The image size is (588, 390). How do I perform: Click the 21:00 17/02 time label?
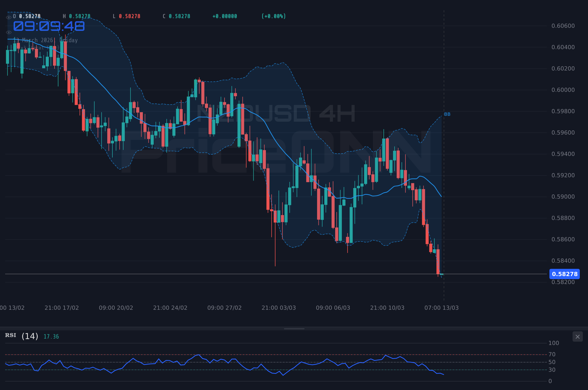62,308
